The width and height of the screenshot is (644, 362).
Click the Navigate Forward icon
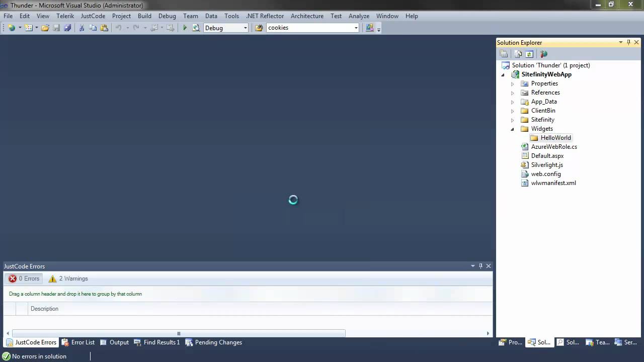(x=171, y=28)
